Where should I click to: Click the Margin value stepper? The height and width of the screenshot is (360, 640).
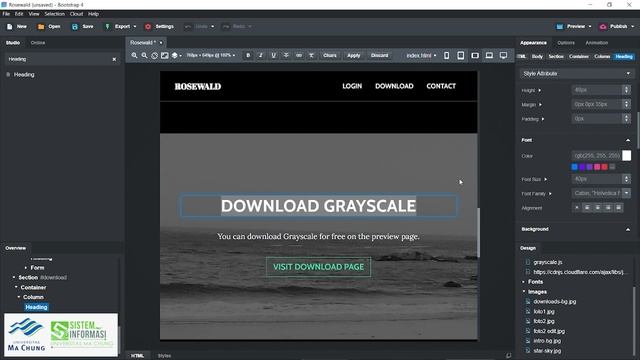point(627,104)
